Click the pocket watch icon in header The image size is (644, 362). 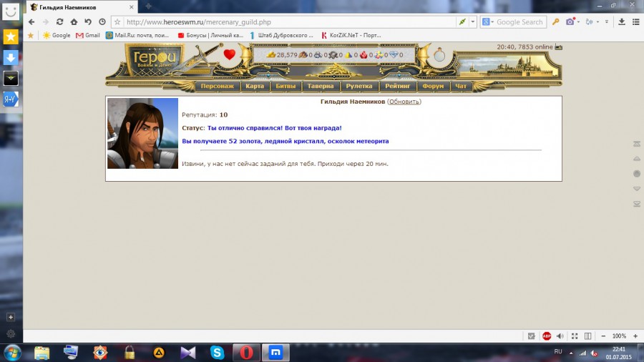pos(439,54)
